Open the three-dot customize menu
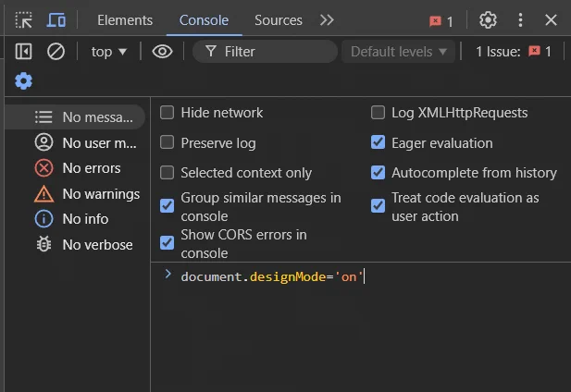 coord(520,20)
